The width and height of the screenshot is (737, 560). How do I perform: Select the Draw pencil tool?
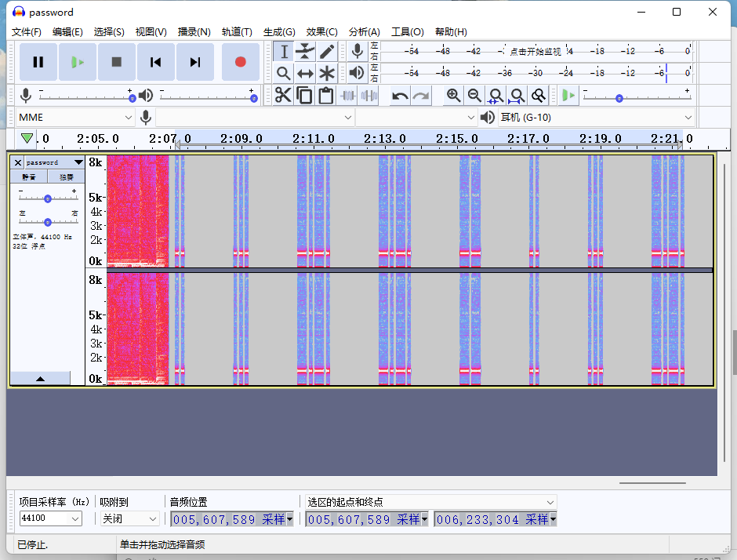[327, 51]
